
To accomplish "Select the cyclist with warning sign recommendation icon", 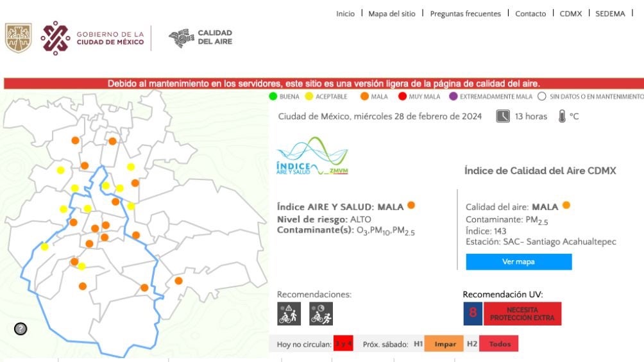I will point(289,314).
